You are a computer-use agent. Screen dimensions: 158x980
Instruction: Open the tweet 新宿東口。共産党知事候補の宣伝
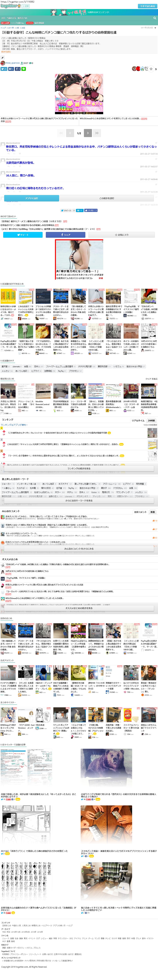pos(81,148)
